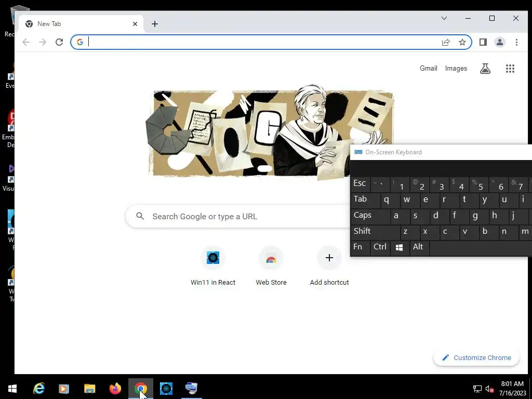This screenshot has height=399, width=532.
Task: Click the g key on On-Screen Keyboard
Action: [x=479, y=216]
